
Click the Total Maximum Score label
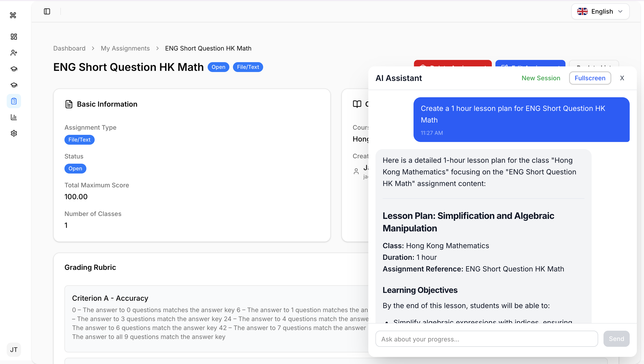point(97,185)
